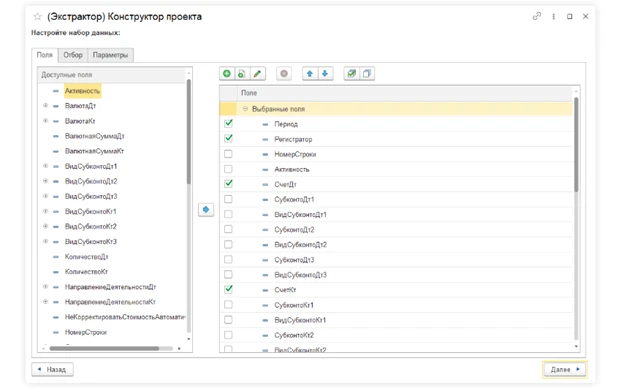Image resolution: width=624 pixels, height=388 pixels.
Task: Check the ВидСубконтоДт1 checkbox in selected fields
Action: click(228, 214)
